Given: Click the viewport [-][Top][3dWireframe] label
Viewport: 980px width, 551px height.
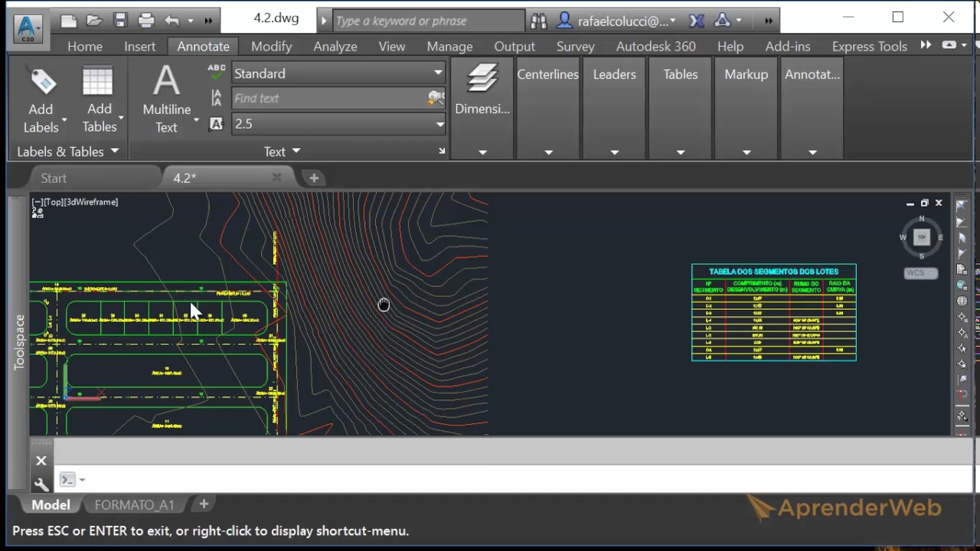Looking at the screenshot, I should click(75, 202).
